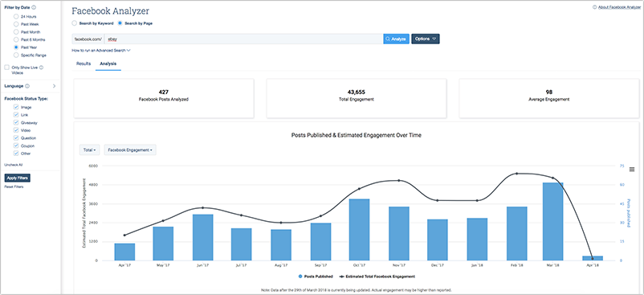Click the page name input field

tap(243, 39)
